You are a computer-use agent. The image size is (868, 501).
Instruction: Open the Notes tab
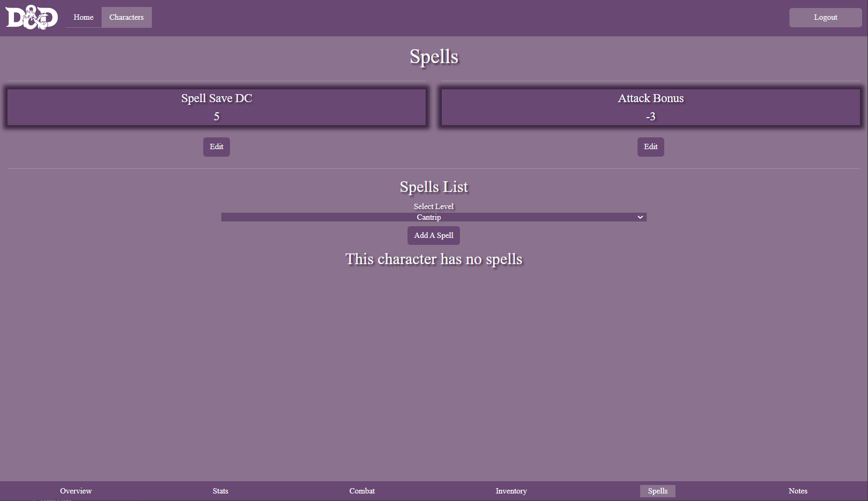[797, 491]
